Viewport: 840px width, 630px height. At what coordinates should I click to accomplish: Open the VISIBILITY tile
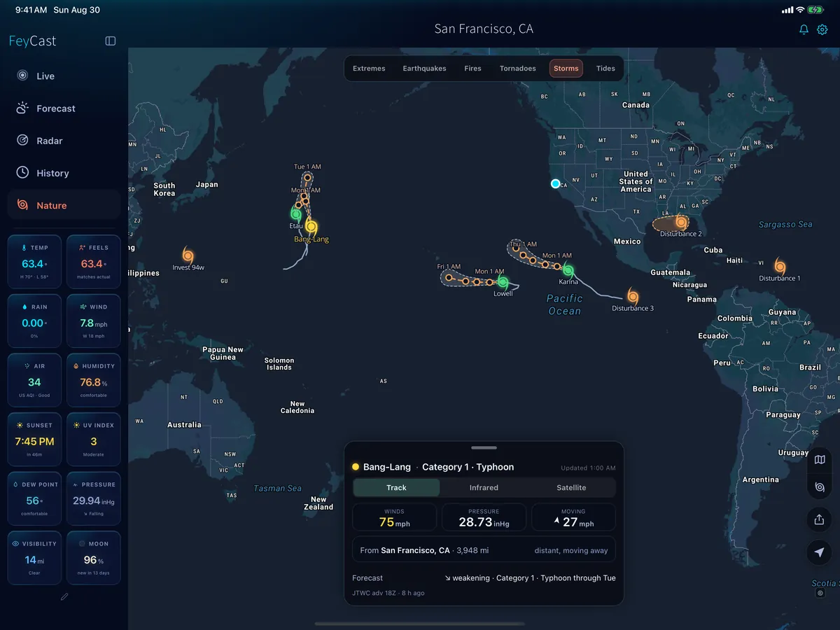pyautogui.click(x=34, y=558)
